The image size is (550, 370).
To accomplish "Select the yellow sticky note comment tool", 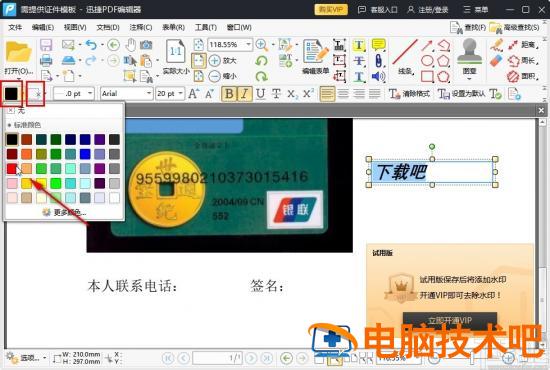I will tap(378, 45).
